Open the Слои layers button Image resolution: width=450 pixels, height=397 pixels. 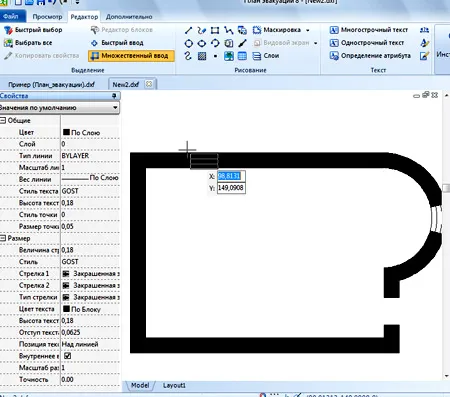coord(266,56)
